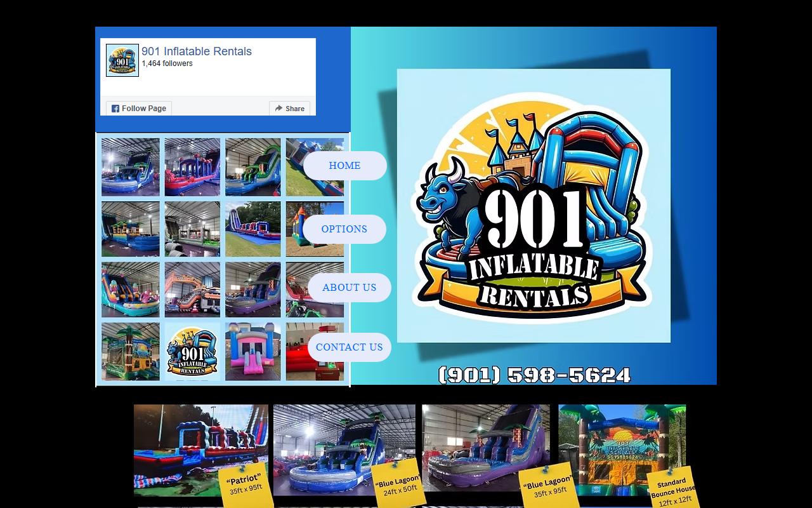
Task: Open gallery thumbnail of green and blue water slide
Action: pyautogui.click(x=253, y=167)
